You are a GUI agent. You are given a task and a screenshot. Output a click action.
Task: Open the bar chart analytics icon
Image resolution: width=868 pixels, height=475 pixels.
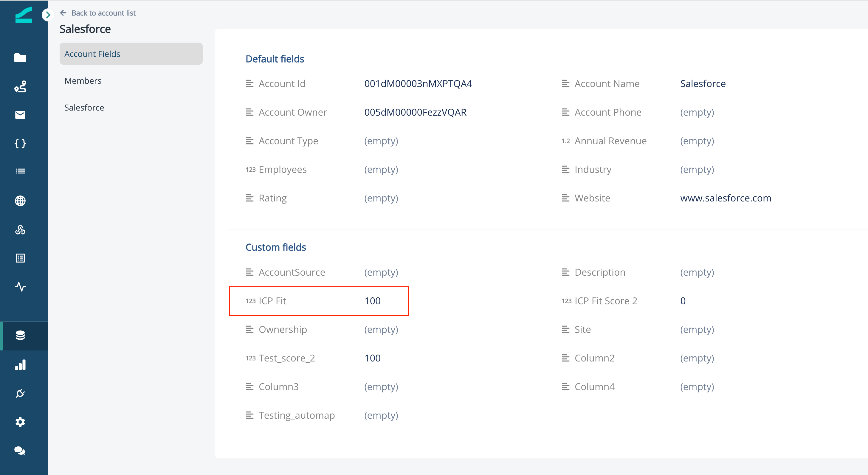pyautogui.click(x=20, y=365)
